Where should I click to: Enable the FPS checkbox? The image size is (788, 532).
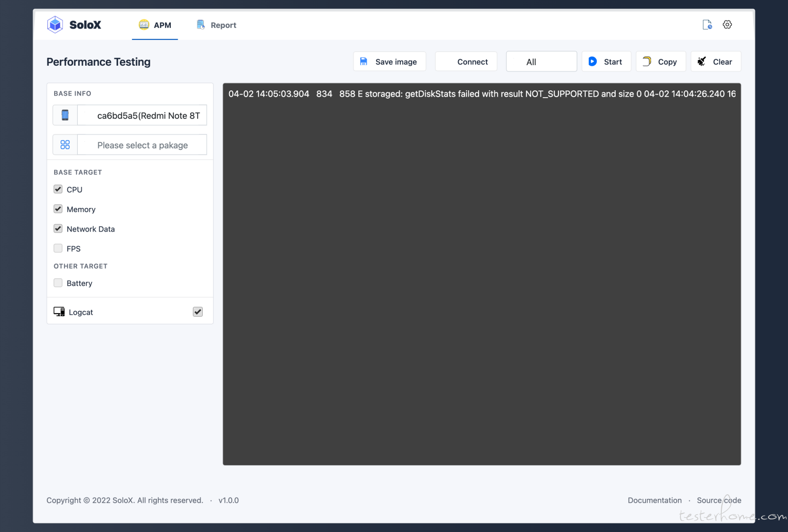pyautogui.click(x=58, y=248)
